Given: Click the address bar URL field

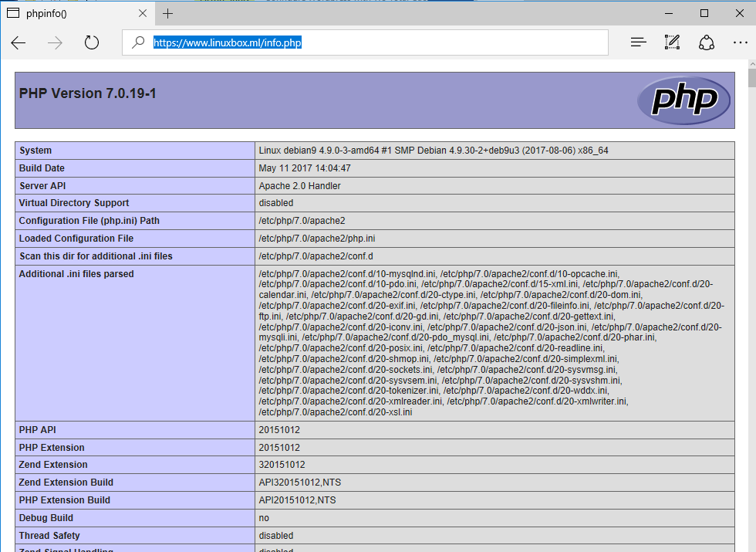Looking at the screenshot, I should (370, 42).
